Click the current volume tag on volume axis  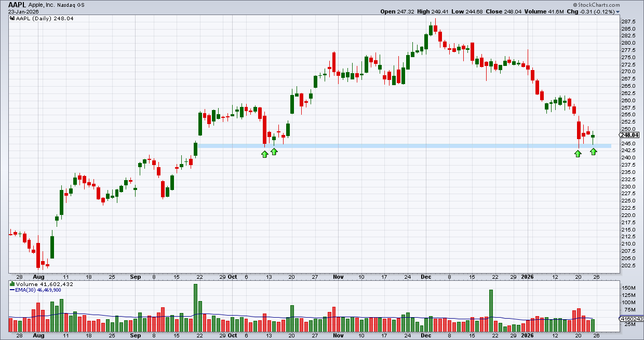[x=631, y=319]
